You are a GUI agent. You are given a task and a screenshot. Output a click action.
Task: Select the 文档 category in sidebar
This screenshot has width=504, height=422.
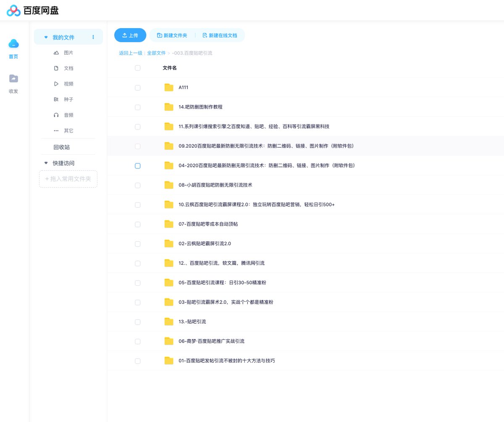pyautogui.click(x=68, y=68)
